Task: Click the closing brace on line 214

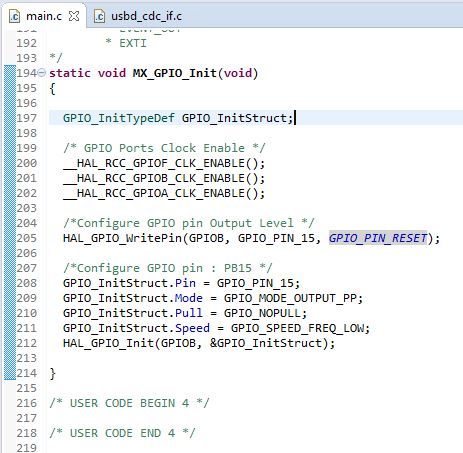Action: [52, 373]
